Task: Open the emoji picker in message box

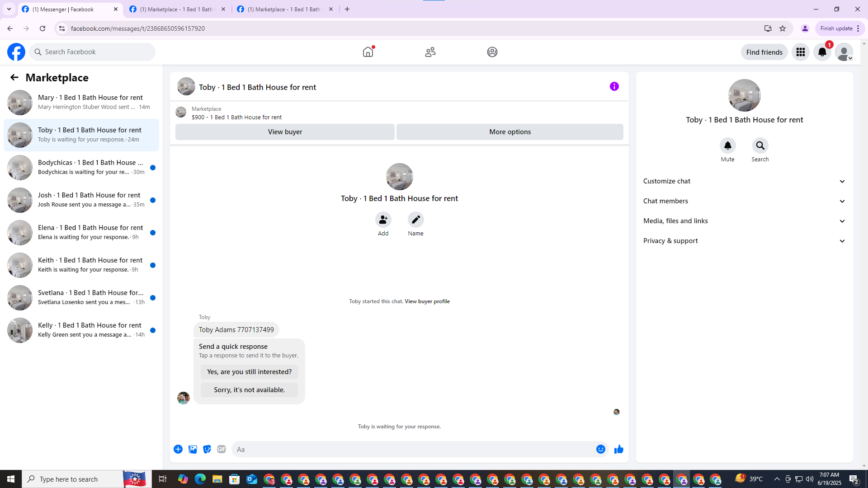Action: pyautogui.click(x=601, y=449)
